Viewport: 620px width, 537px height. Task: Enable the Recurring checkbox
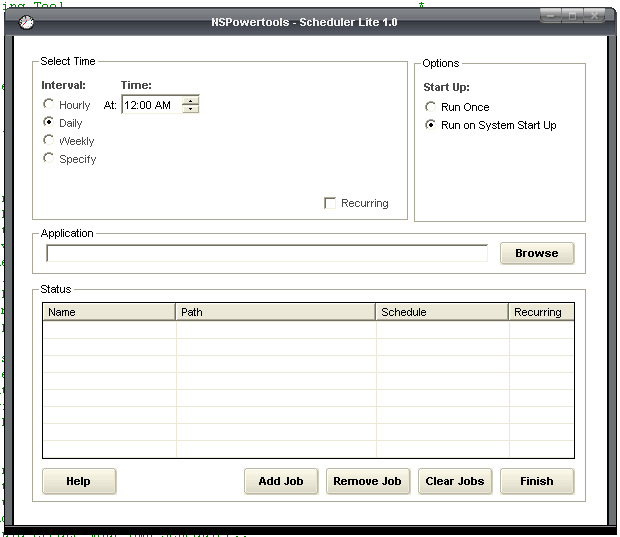pos(331,203)
